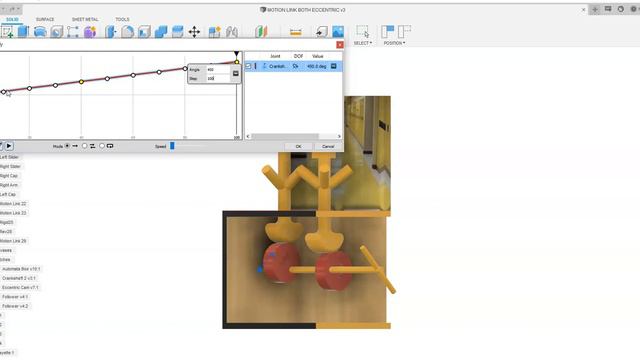Close the Motion Study dialog
This screenshot has width=640, height=360.
point(340,45)
